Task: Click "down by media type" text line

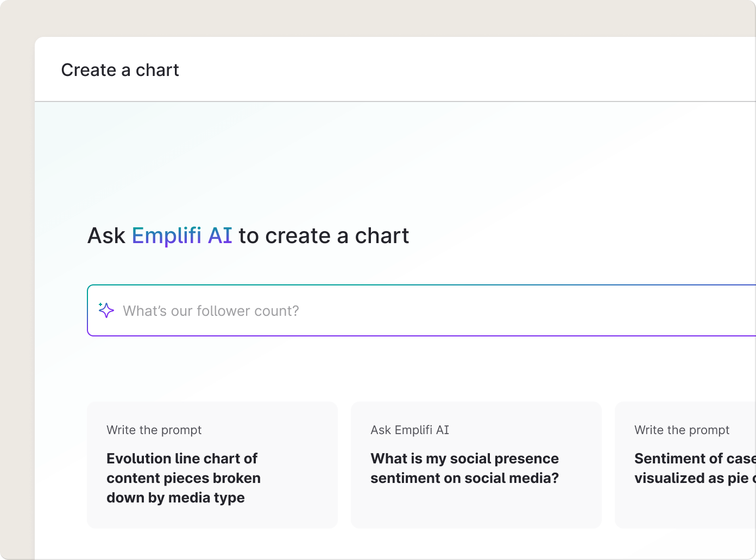Action: [175, 498]
